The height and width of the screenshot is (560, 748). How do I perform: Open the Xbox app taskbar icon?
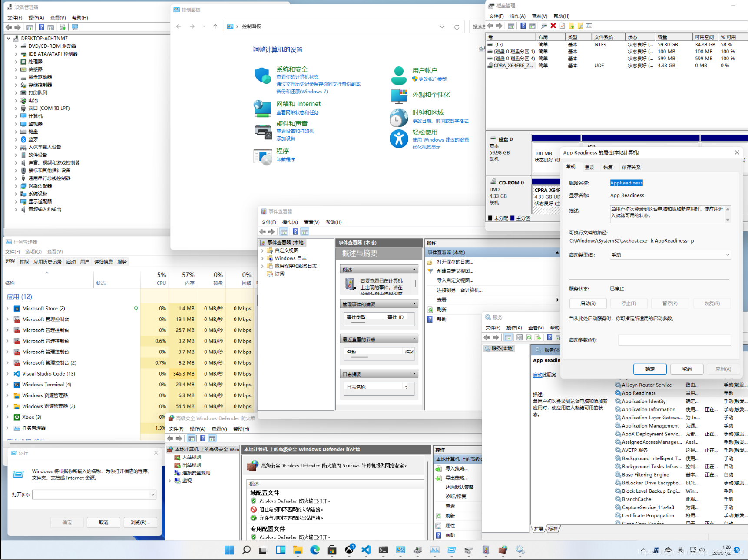349,550
